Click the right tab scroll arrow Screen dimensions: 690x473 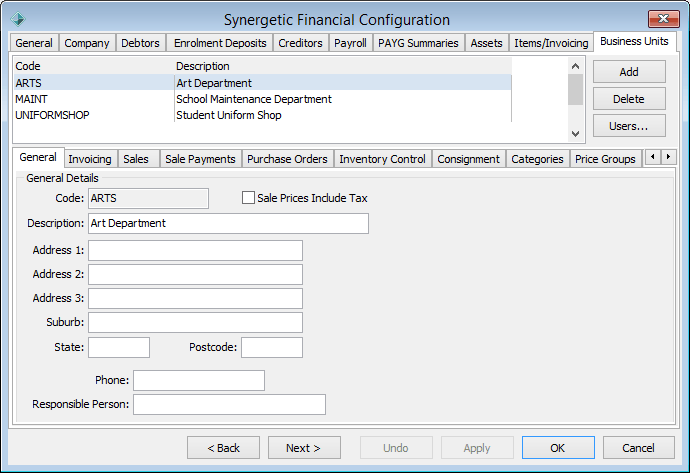668,157
